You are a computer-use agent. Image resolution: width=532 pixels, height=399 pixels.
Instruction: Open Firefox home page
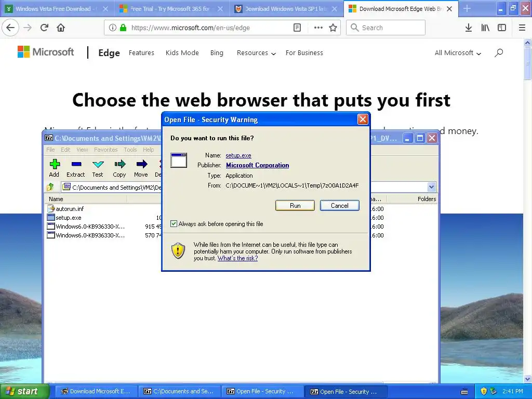(x=61, y=28)
